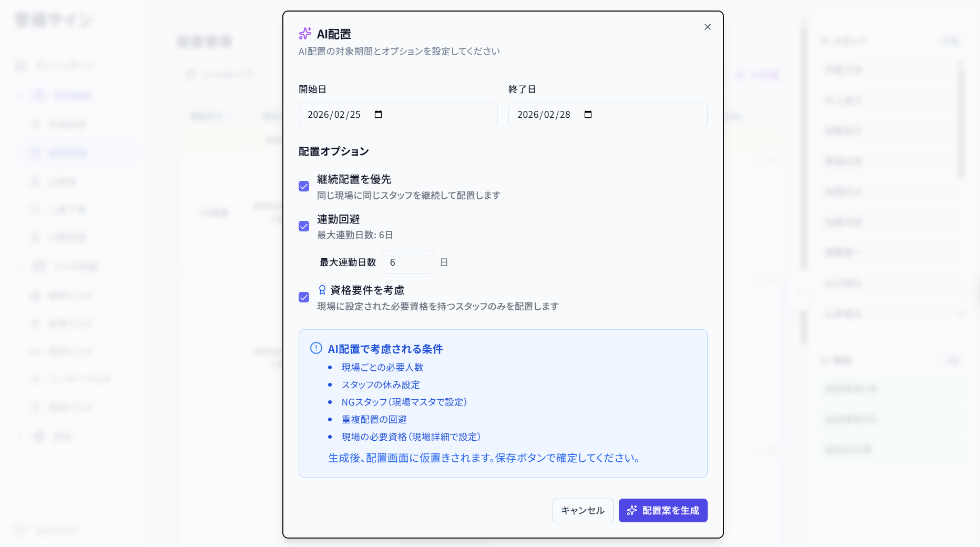Viewport: 980px width, 547px height.
Task: Uncheck the 継続配置を優先 checkbox
Action: coord(303,186)
